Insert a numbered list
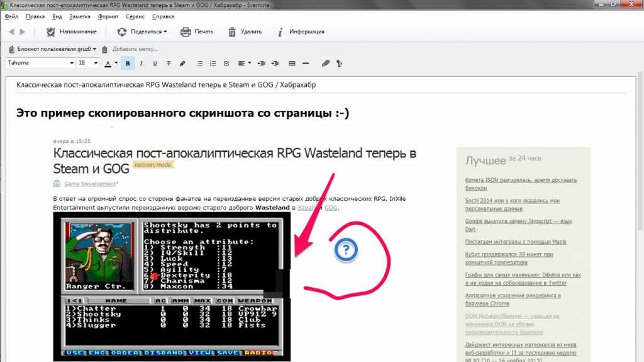Image resolution: width=644 pixels, height=362 pixels. pos(213,63)
